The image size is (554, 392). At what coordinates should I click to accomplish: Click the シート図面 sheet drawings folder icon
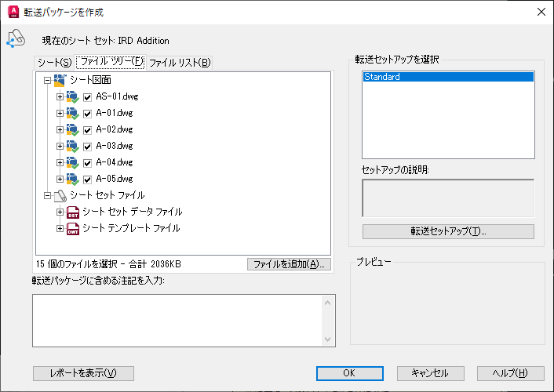pyautogui.click(x=60, y=81)
